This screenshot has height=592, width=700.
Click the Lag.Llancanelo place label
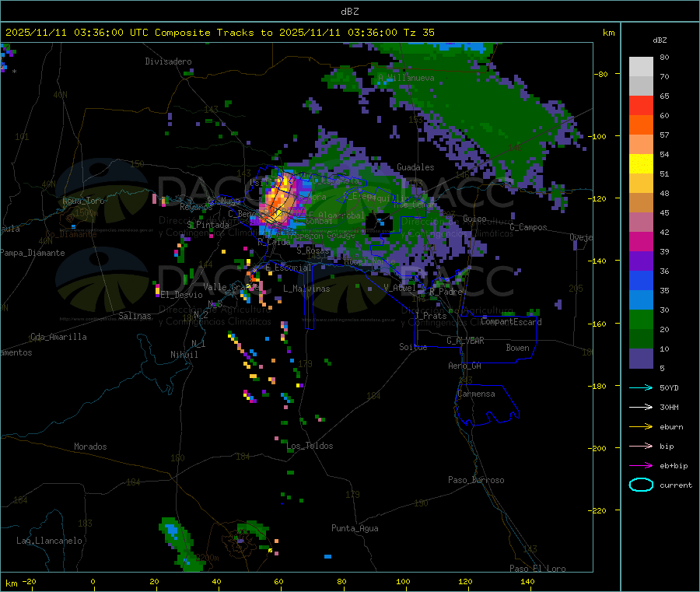coord(50,541)
